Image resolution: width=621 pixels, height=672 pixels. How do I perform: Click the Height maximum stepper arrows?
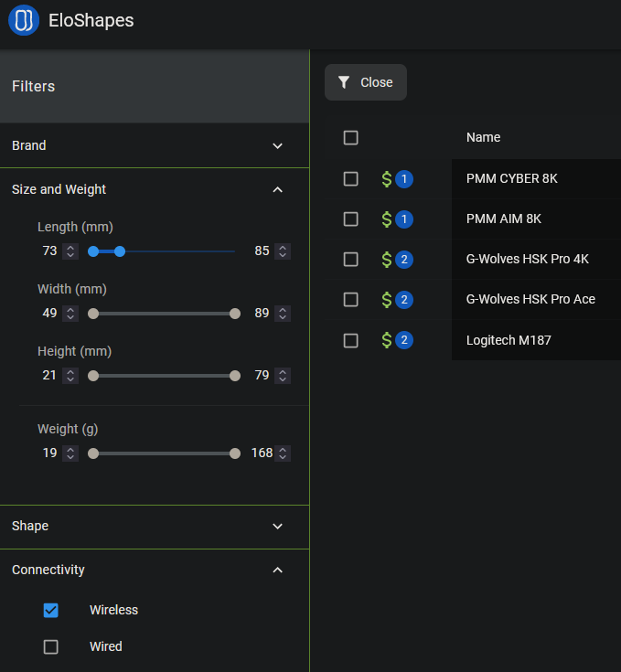tap(283, 376)
